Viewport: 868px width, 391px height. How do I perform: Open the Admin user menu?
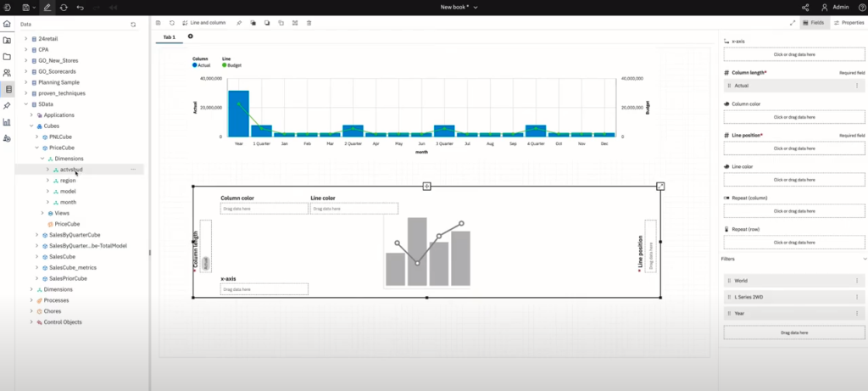835,7
